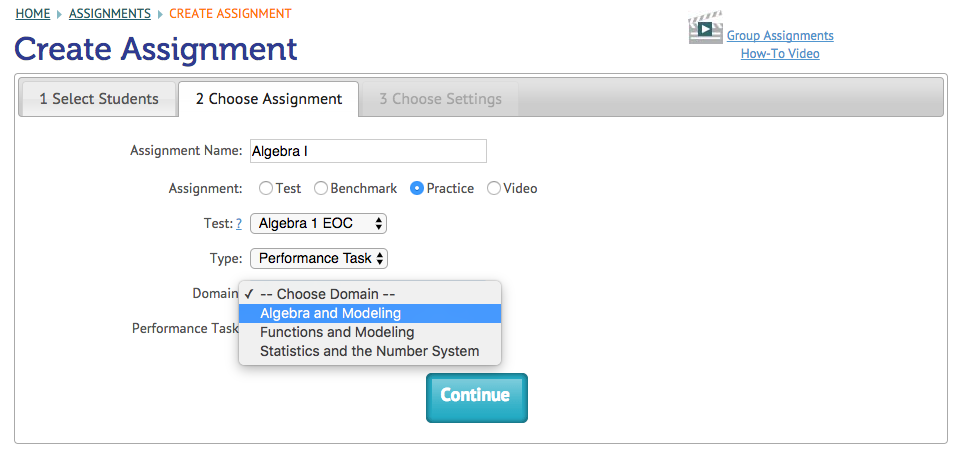Click the Assignment Name text field
The width and height of the screenshot is (960, 457).
tap(367, 151)
